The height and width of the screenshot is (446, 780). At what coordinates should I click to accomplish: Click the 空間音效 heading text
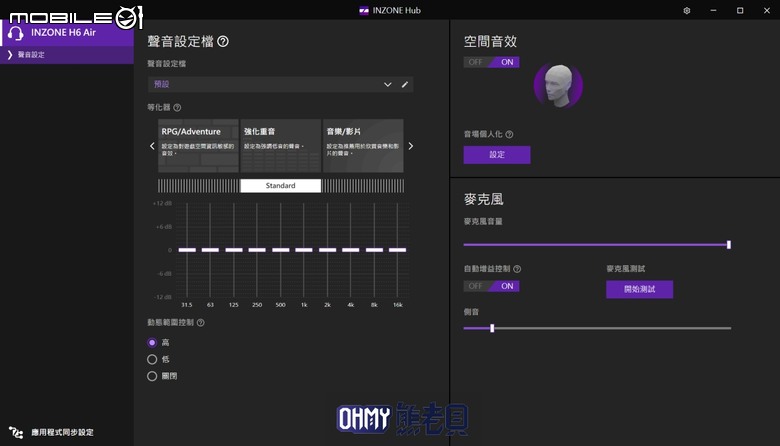tap(490, 42)
